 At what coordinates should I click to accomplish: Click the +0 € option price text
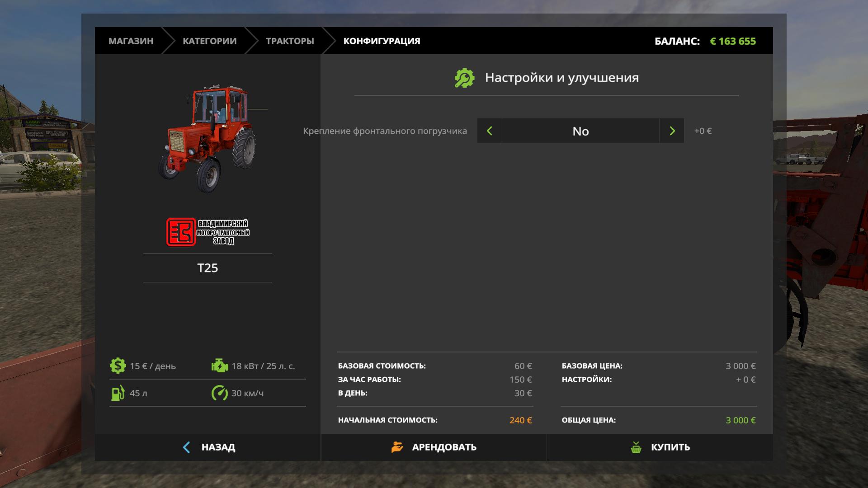703,131
